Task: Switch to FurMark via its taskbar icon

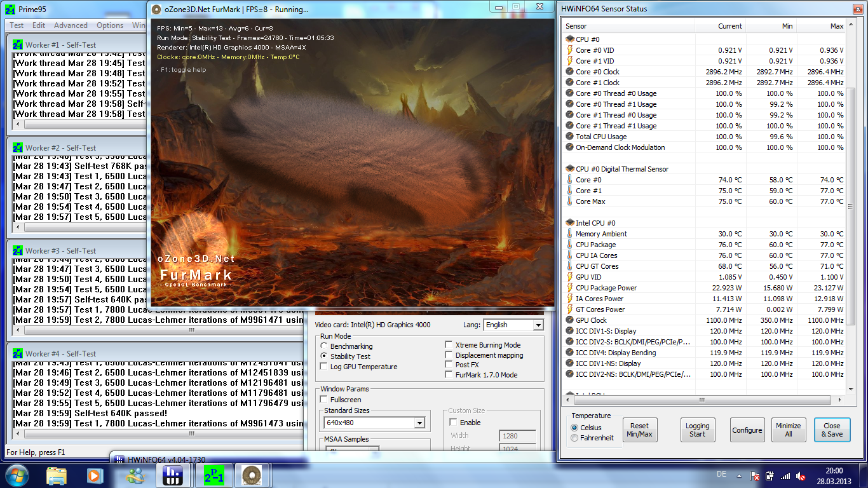Action: pos(252,475)
